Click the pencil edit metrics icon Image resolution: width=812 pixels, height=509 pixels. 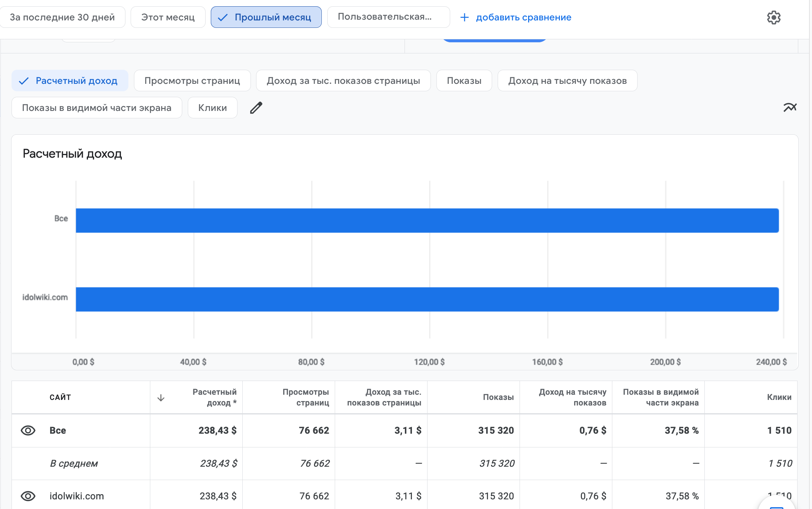pos(256,108)
